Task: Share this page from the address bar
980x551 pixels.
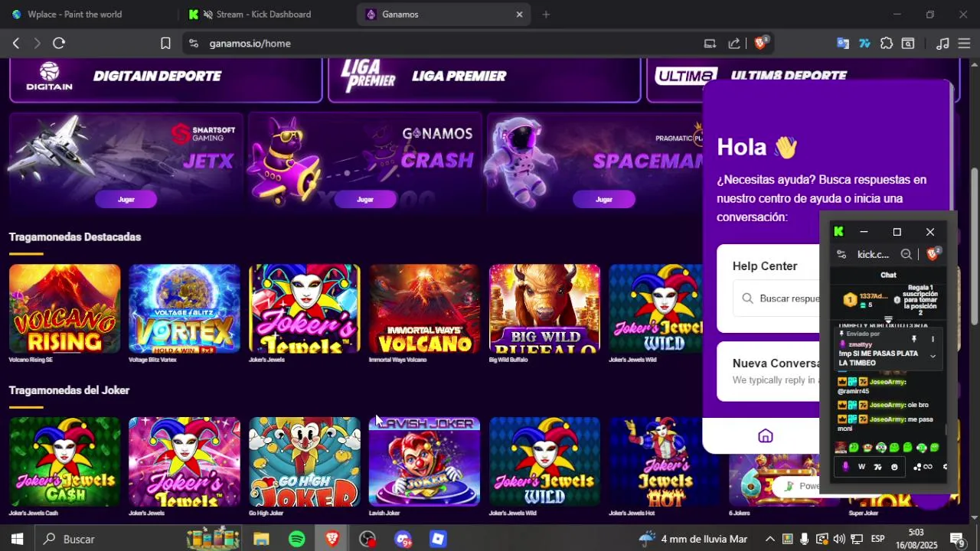Action: click(734, 44)
